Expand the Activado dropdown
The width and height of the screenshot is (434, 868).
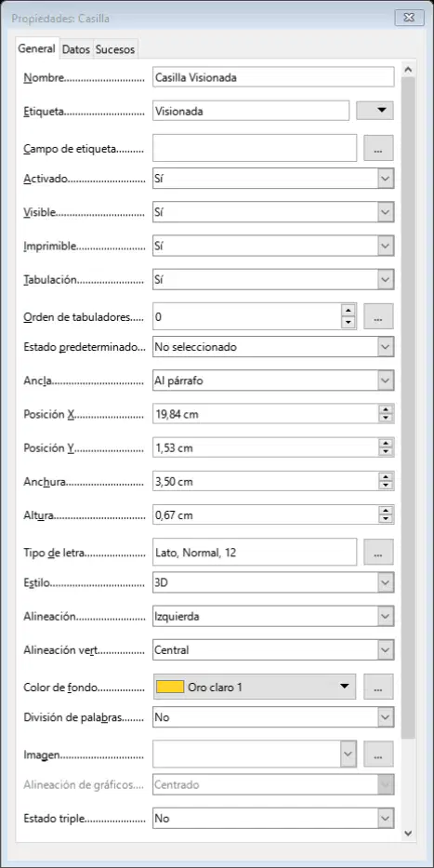pos(386,179)
